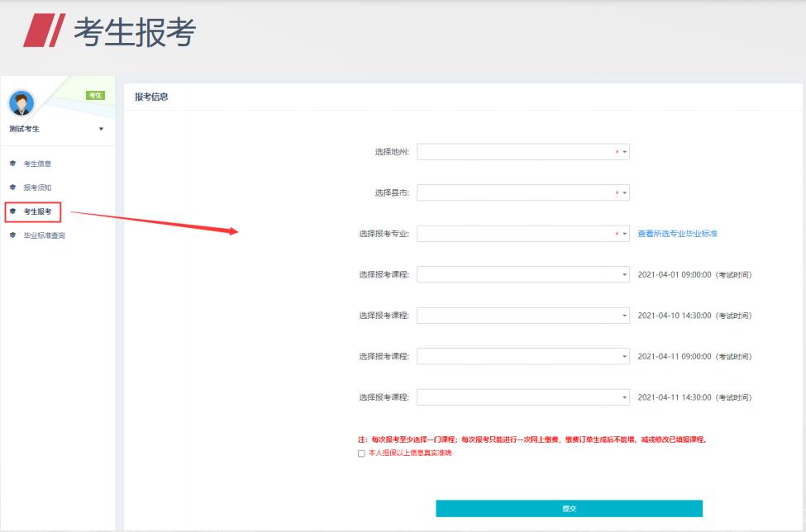Open the 选择地州 dropdown
Viewport: 806px width, 532px height.
point(522,152)
